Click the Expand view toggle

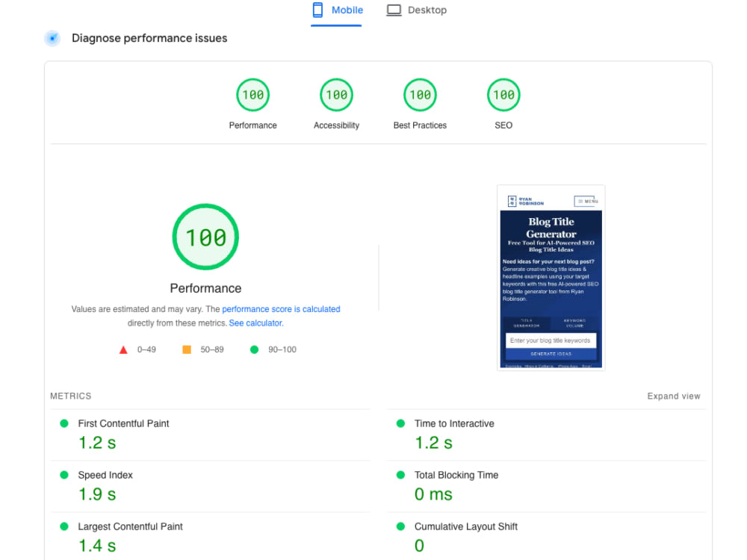[x=674, y=396]
